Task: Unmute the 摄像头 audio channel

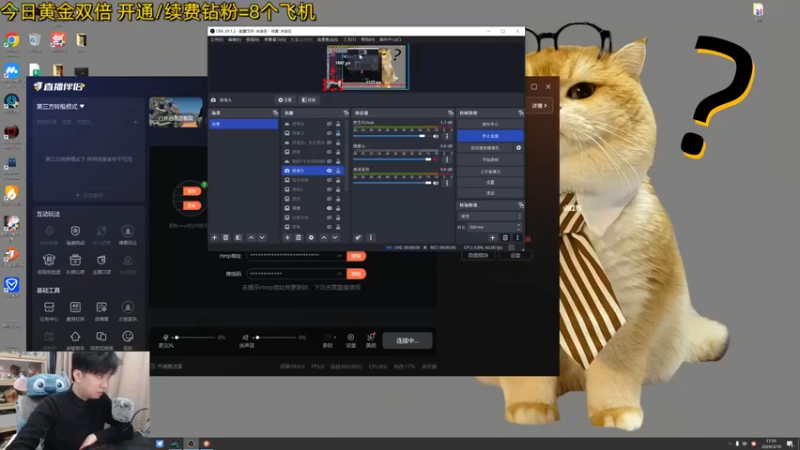Action: (436, 159)
